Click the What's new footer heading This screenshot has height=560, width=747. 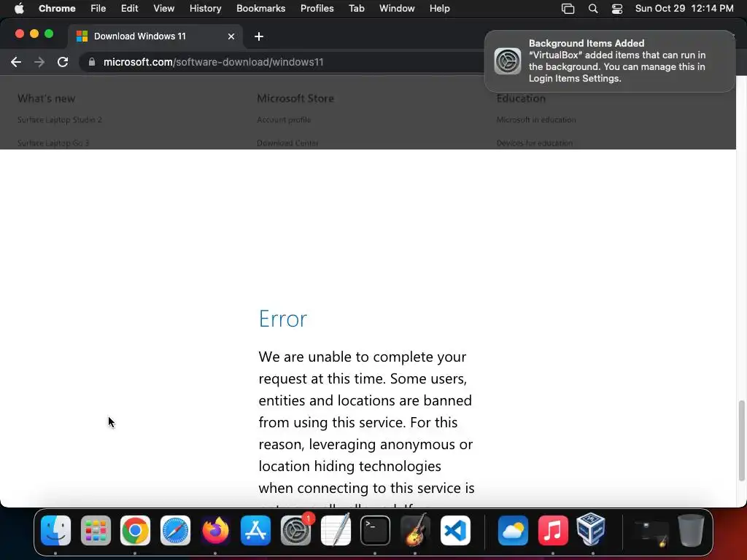(x=46, y=98)
